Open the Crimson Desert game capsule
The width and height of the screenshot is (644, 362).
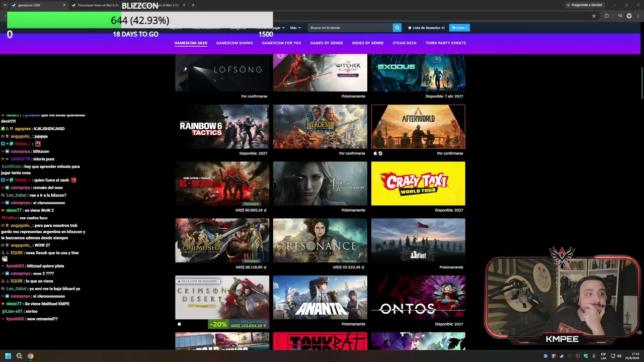click(x=222, y=297)
